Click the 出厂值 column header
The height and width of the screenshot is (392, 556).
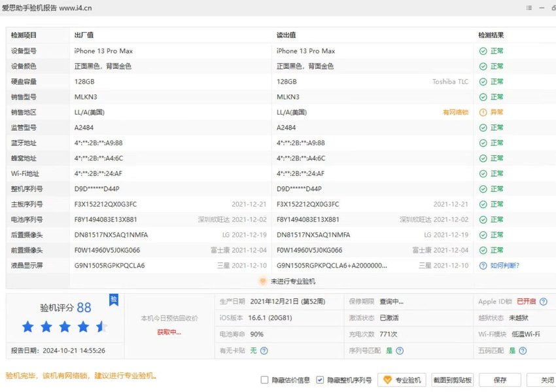click(x=84, y=35)
